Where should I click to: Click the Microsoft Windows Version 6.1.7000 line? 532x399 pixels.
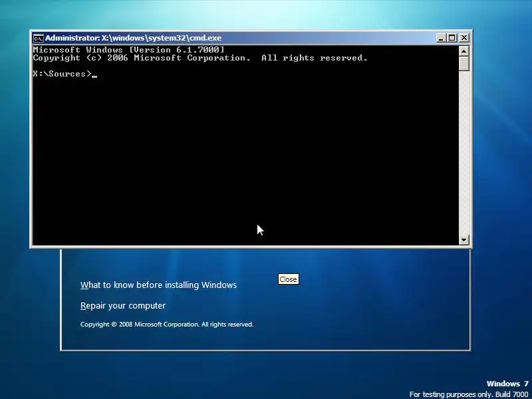coord(128,49)
